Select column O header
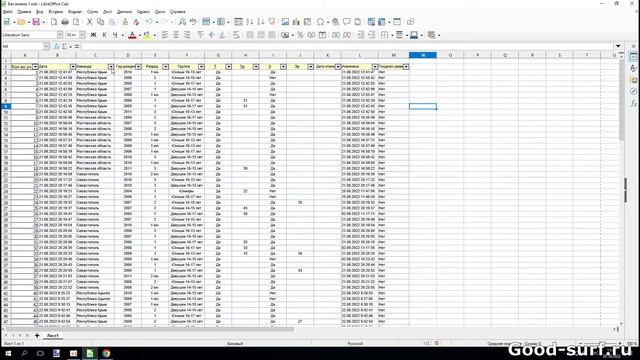This screenshot has width=640, height=360. [x=450, y=55]
